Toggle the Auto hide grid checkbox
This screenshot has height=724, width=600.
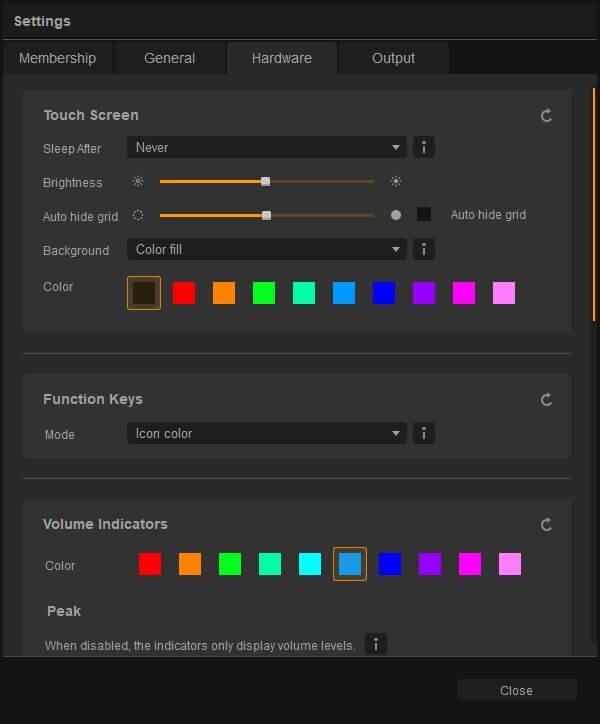[424, 214]
